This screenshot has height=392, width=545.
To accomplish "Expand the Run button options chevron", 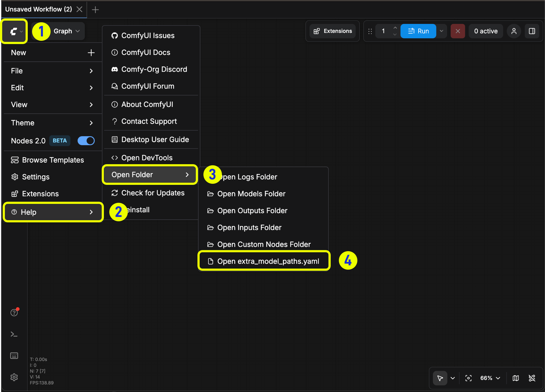I will (x=441, y=31).
